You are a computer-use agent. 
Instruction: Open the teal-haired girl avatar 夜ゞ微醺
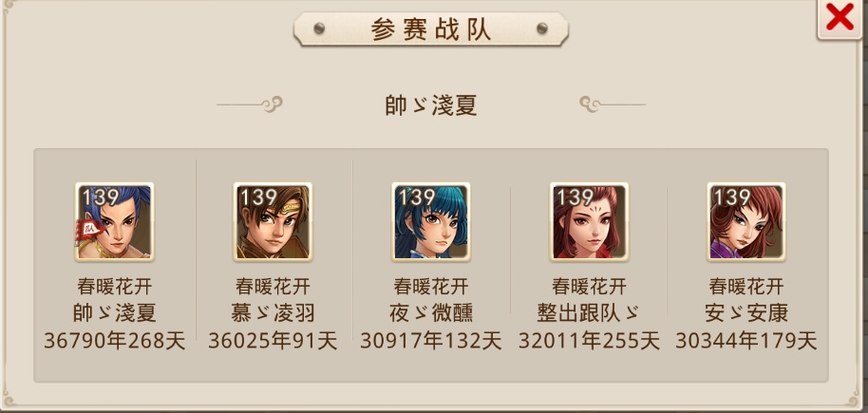[431, 221]
